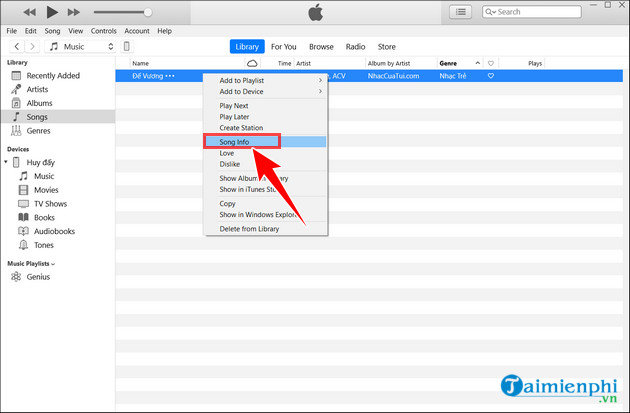Open device TV Shows in the sidebar
The height and width of the screenshot is (413, 630).
pos(50,204)
